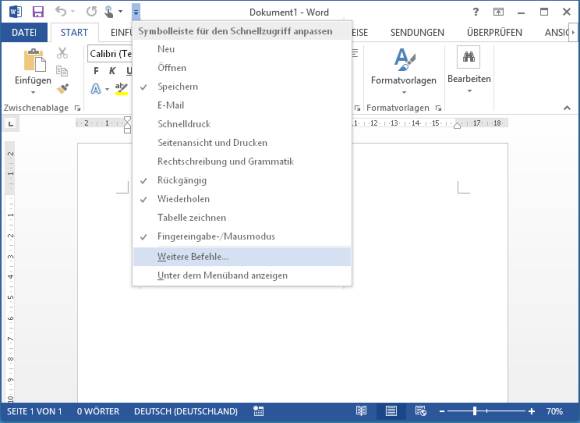The width and height of the screenshot is (580, 423).
Task: Open ribbon display options button
Action: point(498,12)
